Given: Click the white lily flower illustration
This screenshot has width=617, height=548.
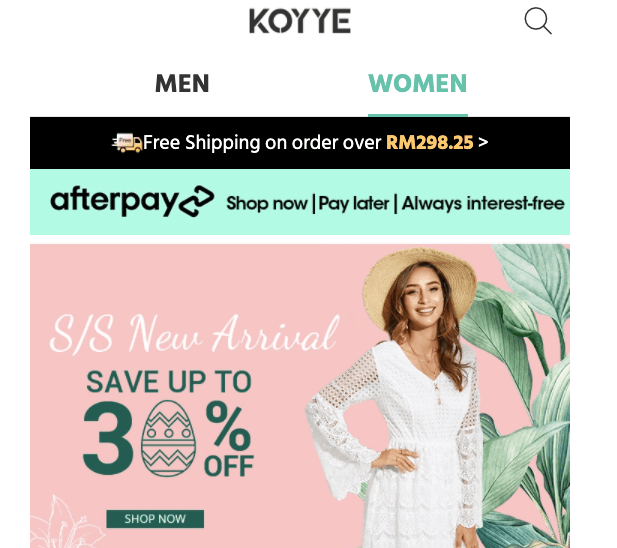Looking at the screenshot, I should pyautogui.click(x=65, y=522).
